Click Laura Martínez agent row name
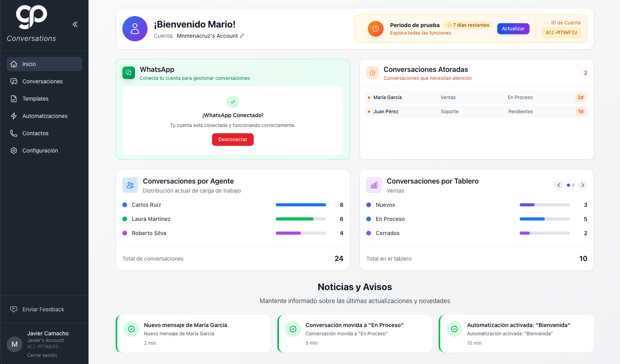620x364 pixels. (151, 219)
